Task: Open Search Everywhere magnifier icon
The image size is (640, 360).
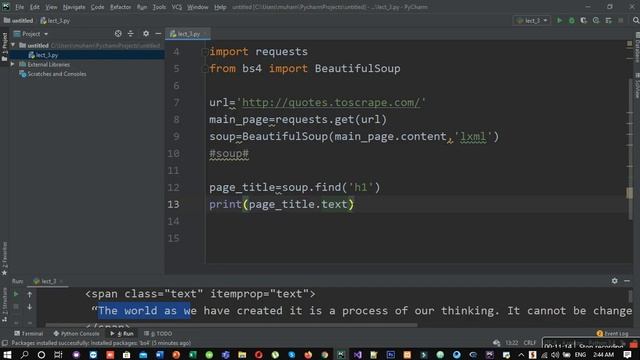Action: tap(636, 20)
